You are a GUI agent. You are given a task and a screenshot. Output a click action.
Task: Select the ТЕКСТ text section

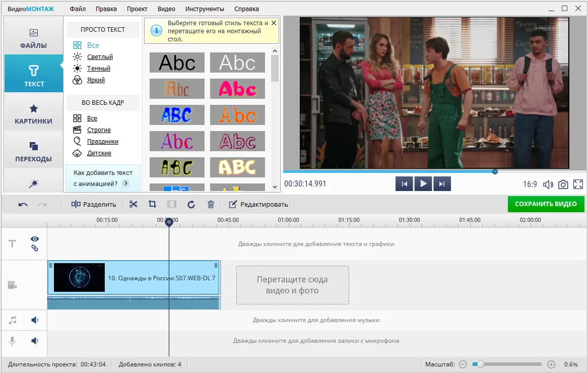tap(34, 74)
